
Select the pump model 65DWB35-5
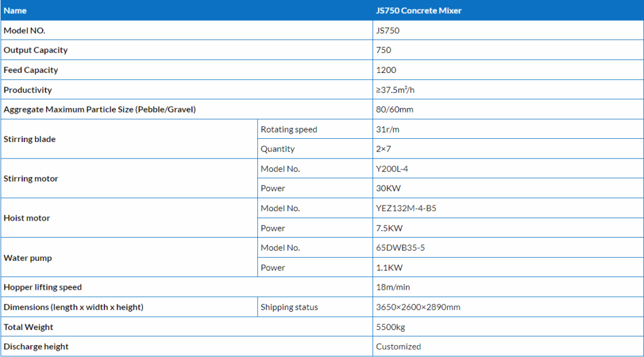(400, 248)
